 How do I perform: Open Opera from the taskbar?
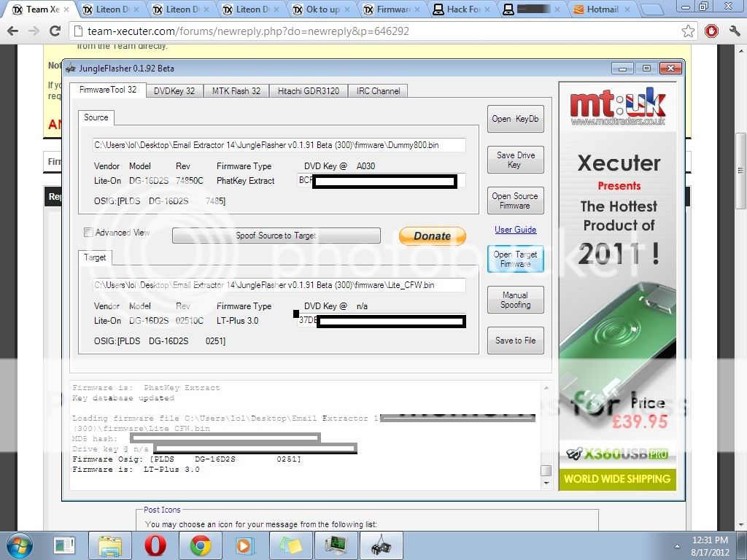pos(154,545)
